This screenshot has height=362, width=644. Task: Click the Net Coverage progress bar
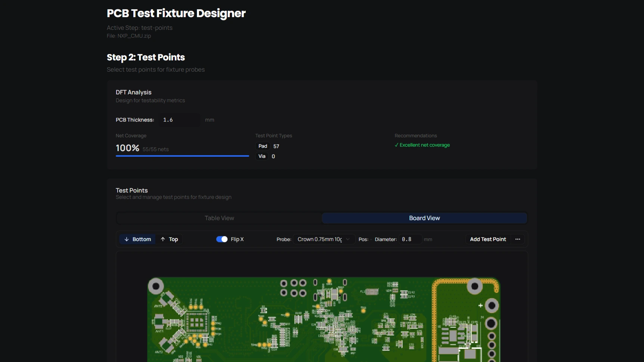[182, 156]
